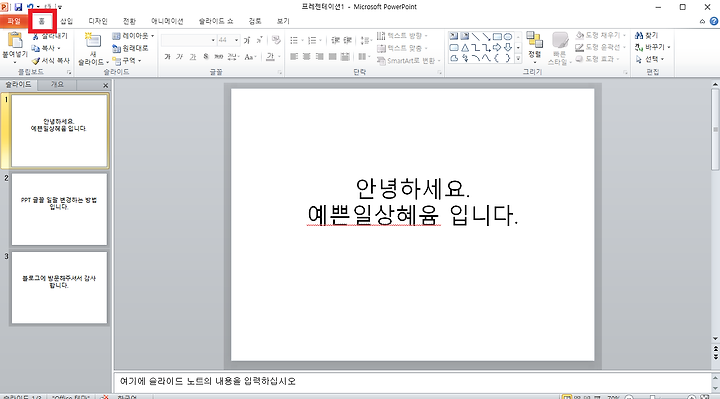Viewport: 720px width, 399px height.
Task: Open the 파일 (File) backstage button
Action: (14, 21)
